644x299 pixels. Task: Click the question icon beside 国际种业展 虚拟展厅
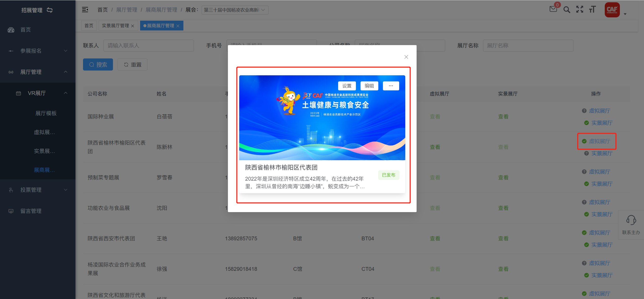point(584,111)
